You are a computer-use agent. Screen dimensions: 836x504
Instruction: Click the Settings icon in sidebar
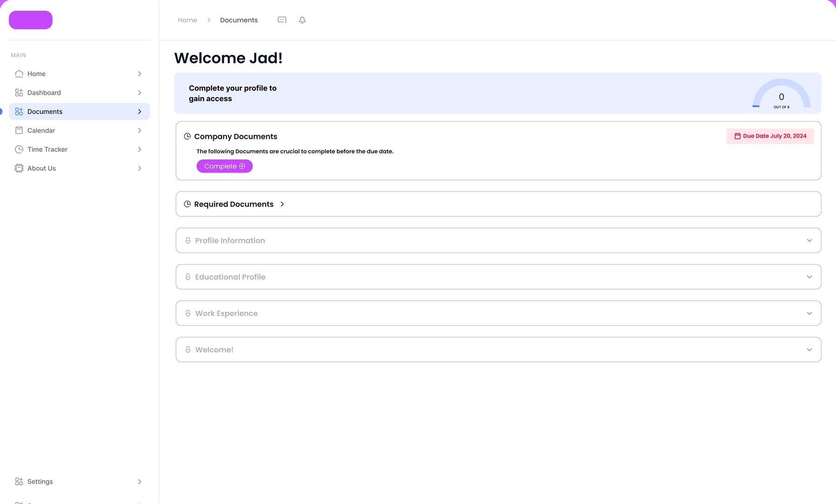click(19, 482)
